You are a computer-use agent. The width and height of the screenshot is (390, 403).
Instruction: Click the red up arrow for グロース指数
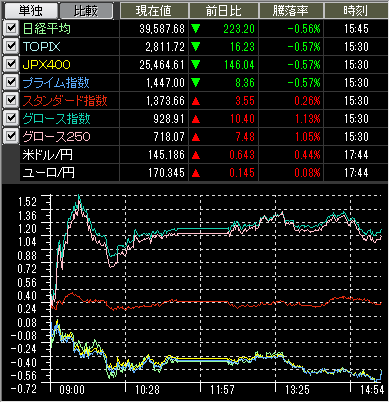[x=196, y=119]
